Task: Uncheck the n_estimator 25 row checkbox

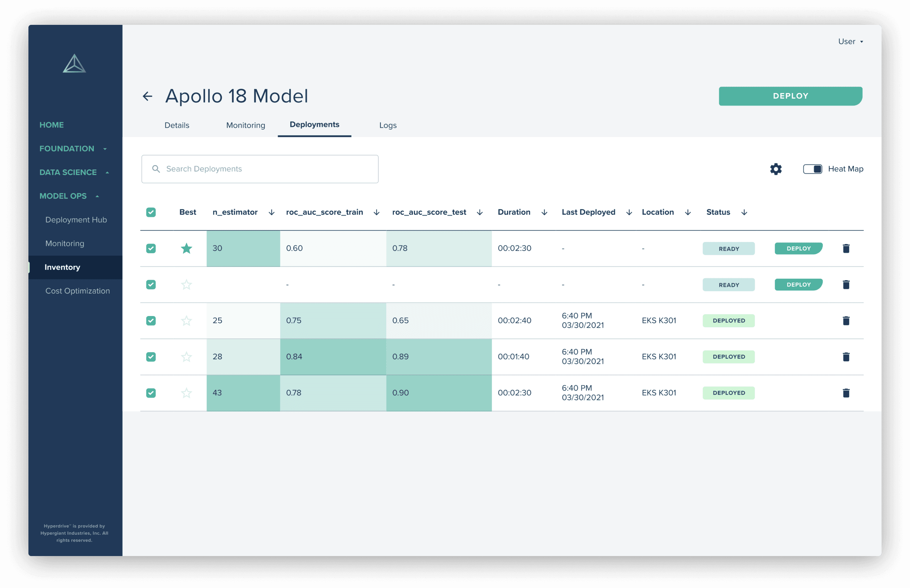Action: [x=151, y=321]
